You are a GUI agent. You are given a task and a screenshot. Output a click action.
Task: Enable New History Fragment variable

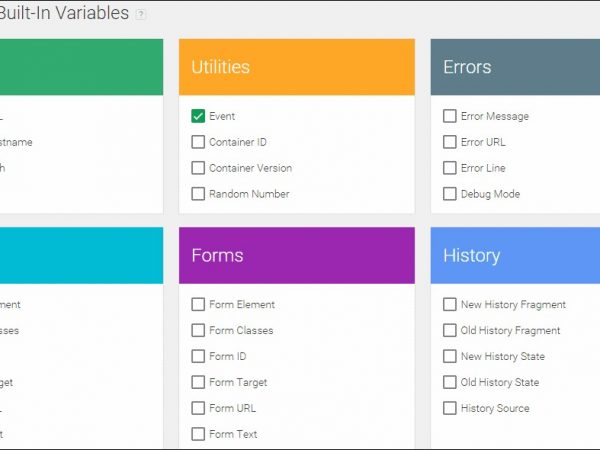[450, 304]
